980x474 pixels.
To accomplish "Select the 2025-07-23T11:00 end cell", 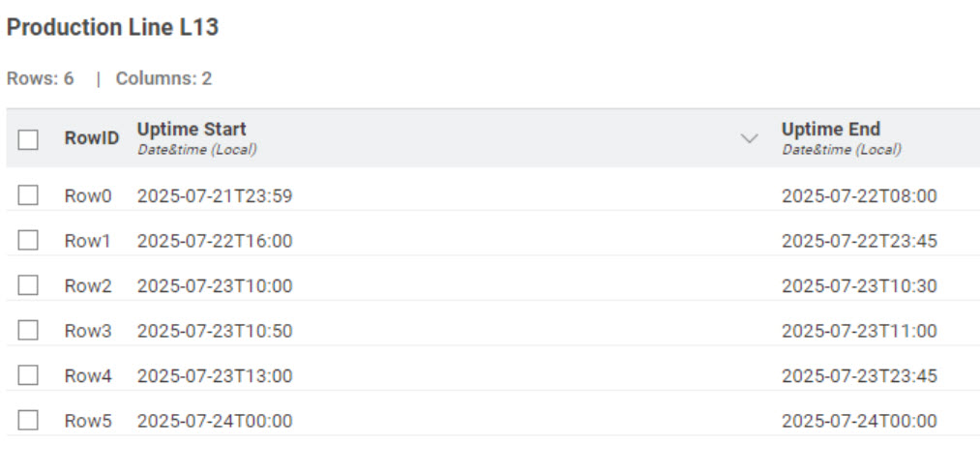I will coord(859,332).
